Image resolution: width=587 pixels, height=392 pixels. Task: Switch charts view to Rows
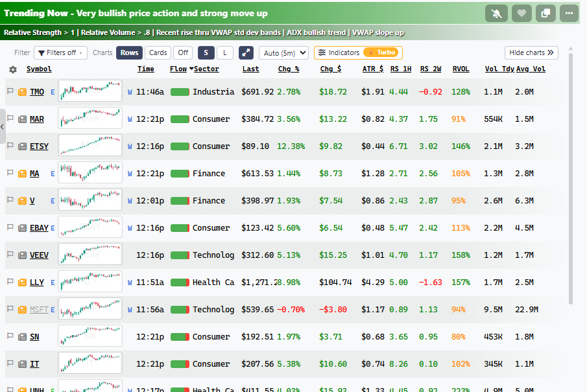click(x=129, y=52)
